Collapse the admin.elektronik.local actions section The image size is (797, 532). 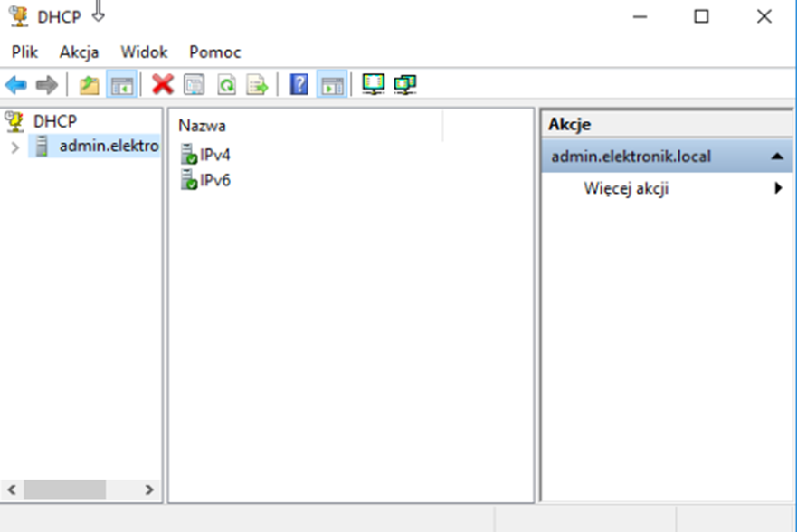coord(776,157)
